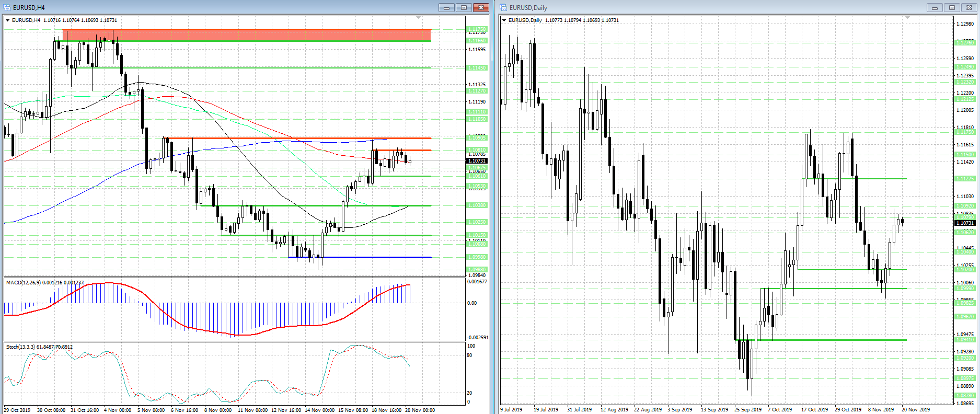Select the red resistance zone rectangle on H4 chart

(x=247, y=35)
